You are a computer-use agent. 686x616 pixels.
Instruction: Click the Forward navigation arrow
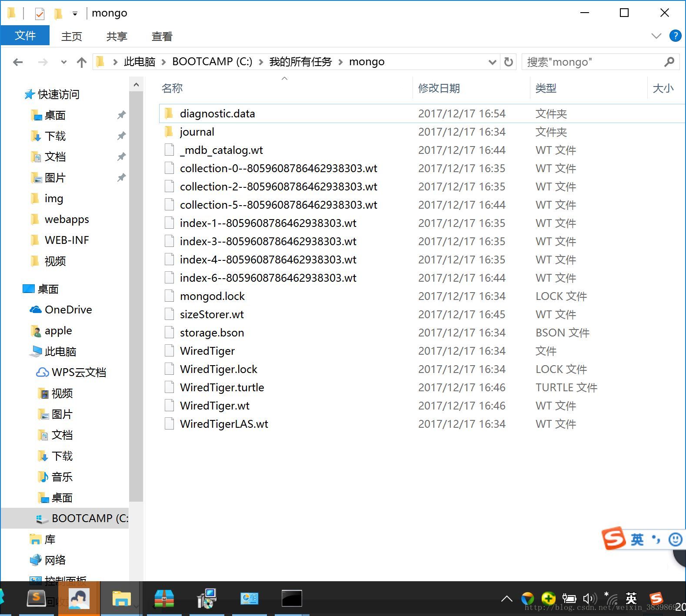[43, 62]
